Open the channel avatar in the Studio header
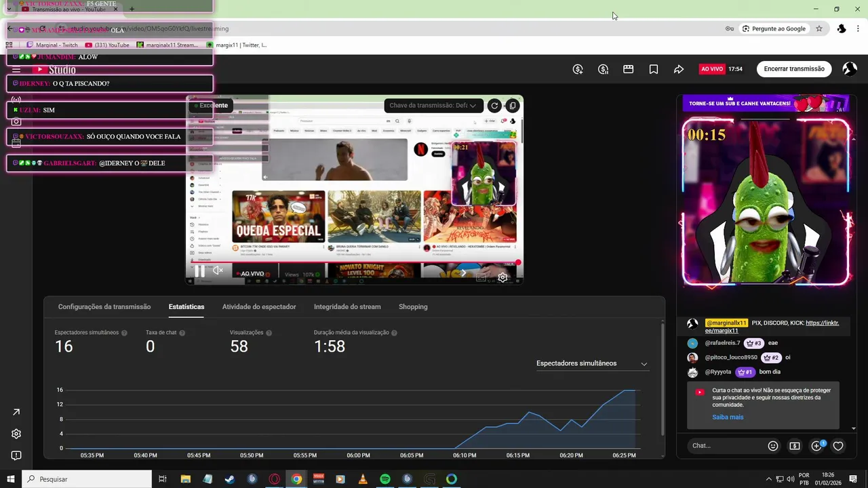 click(x=850, y=69)
